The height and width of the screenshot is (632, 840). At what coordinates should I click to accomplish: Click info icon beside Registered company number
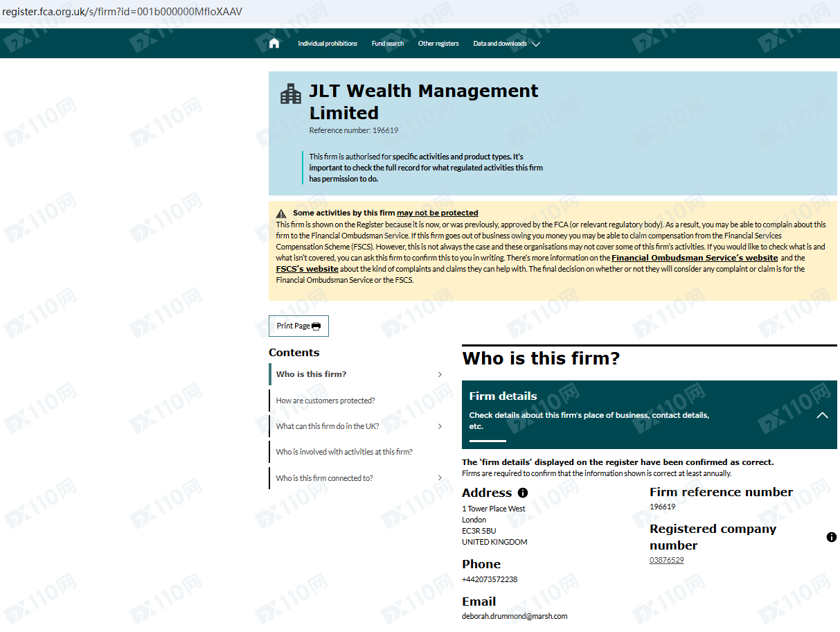point(831,537)
